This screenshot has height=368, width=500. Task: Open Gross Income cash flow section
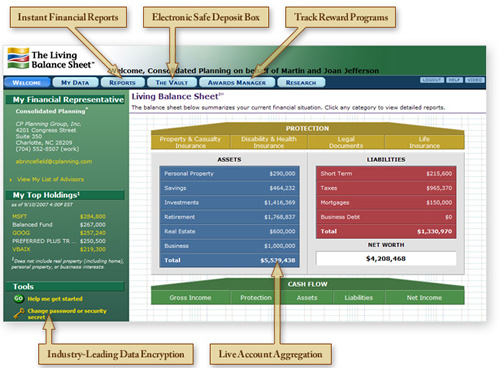click(190, 297)
